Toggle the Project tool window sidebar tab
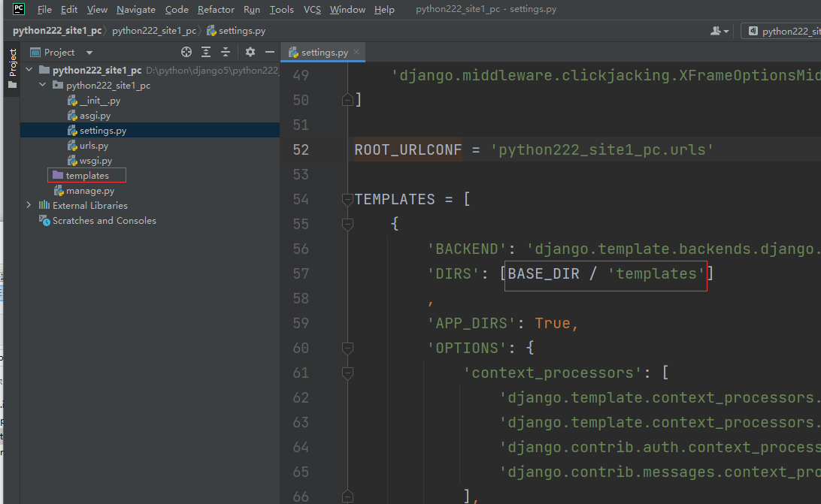Image resolution: width=821 pixels, height=504 pixels. pos(13,69)
